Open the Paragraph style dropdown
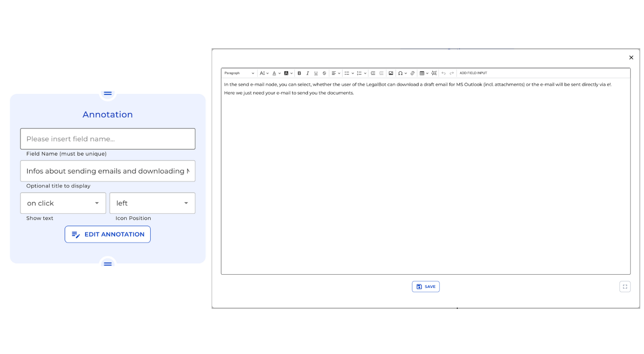This screenshot has width=644, height=354. click(x=239, y=73)
